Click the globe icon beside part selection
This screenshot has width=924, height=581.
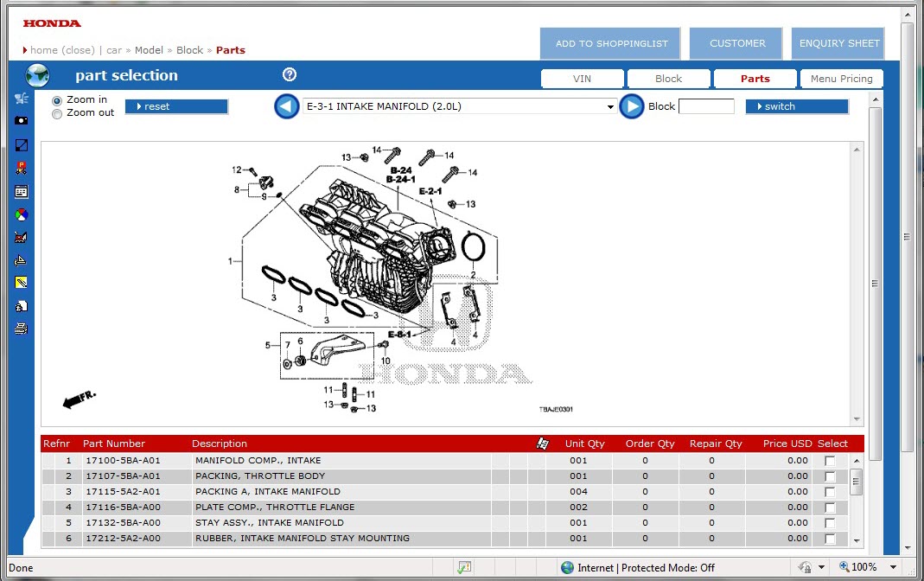point(38,75)
